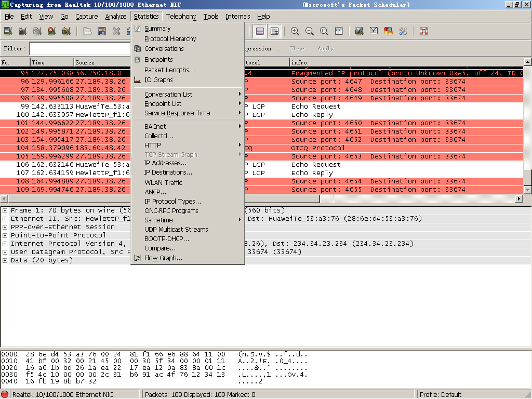Viewport: 532px width, 399px height.
Task: Toggle packet list colorization toolbar button
Action: 260,31
